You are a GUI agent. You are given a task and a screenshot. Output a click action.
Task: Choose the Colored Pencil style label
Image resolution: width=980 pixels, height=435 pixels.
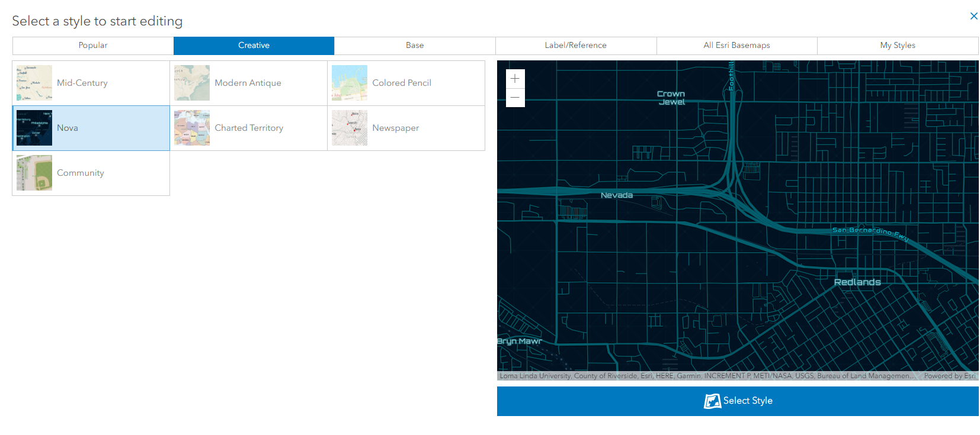click(402, 83)
